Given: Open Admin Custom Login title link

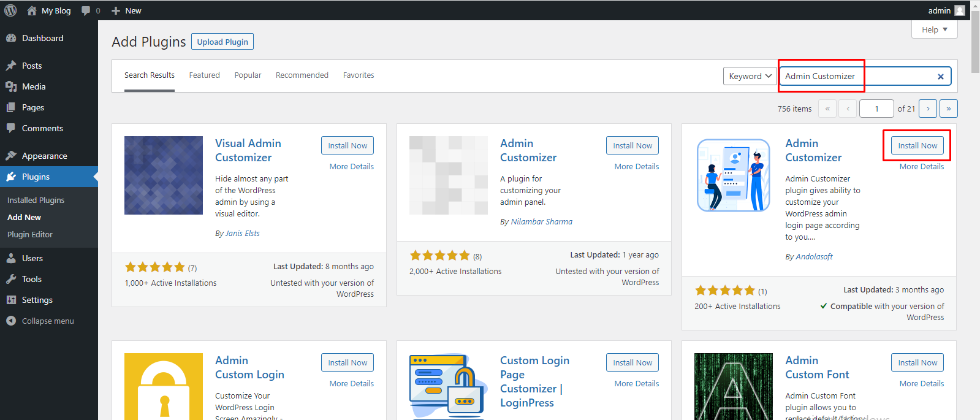Looking at the screenshot, I should click(x=249, y=367).
